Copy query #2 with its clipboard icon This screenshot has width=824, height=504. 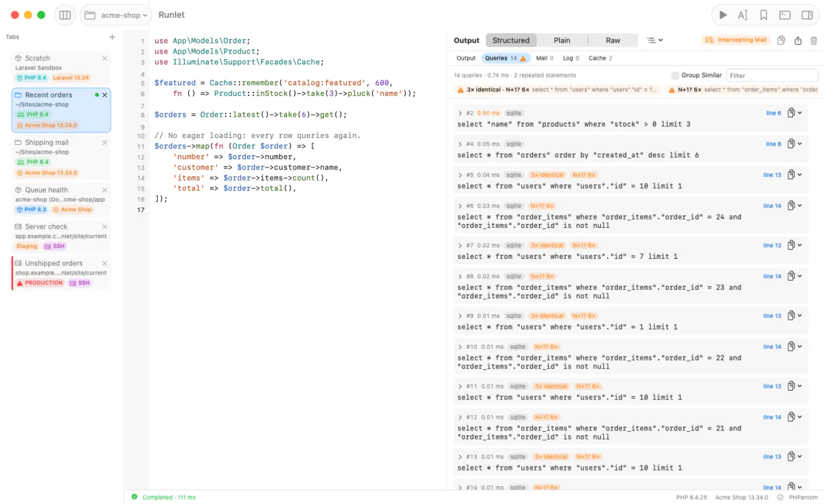[x=792, y=113]
